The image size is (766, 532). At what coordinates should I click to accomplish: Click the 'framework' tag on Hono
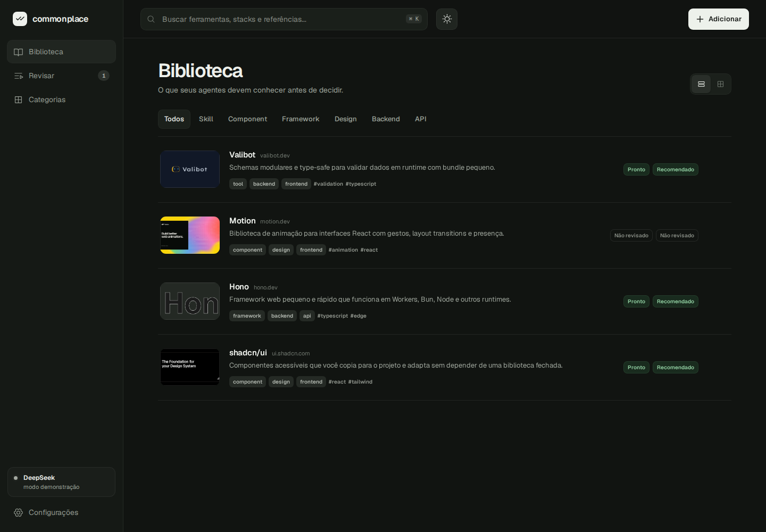click(x=247, y=316)
